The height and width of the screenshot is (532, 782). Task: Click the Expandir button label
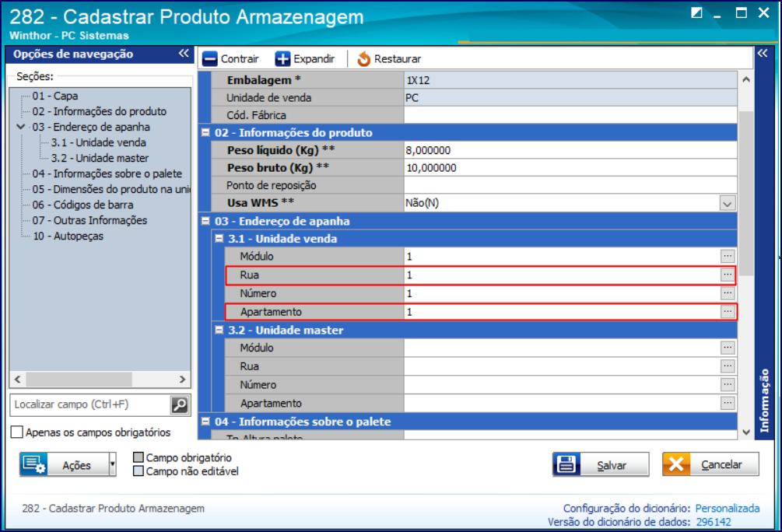314,59
